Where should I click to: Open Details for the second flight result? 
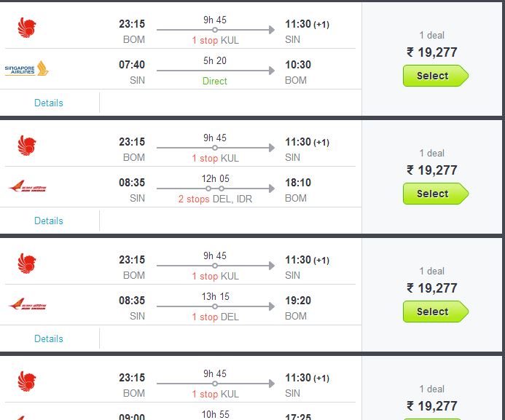[49, 221]
